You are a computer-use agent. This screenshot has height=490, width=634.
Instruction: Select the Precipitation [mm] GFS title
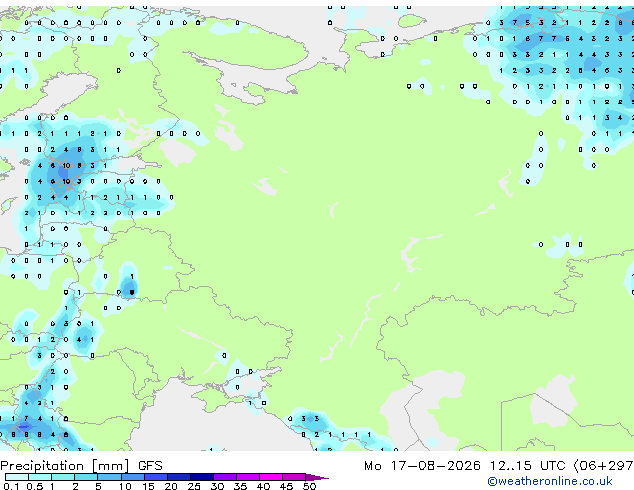click(81, 466)
